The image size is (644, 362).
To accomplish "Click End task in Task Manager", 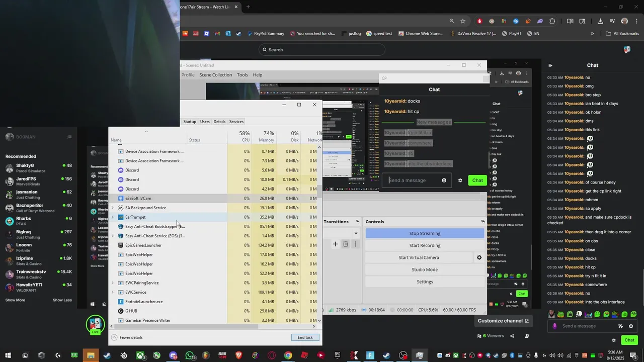I will (305, 337).
